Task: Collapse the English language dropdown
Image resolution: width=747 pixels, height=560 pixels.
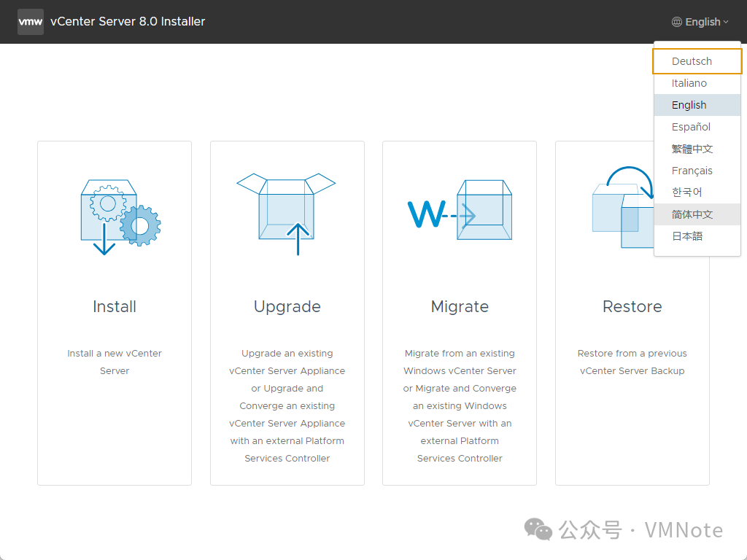Action: [x=700, y=22]
